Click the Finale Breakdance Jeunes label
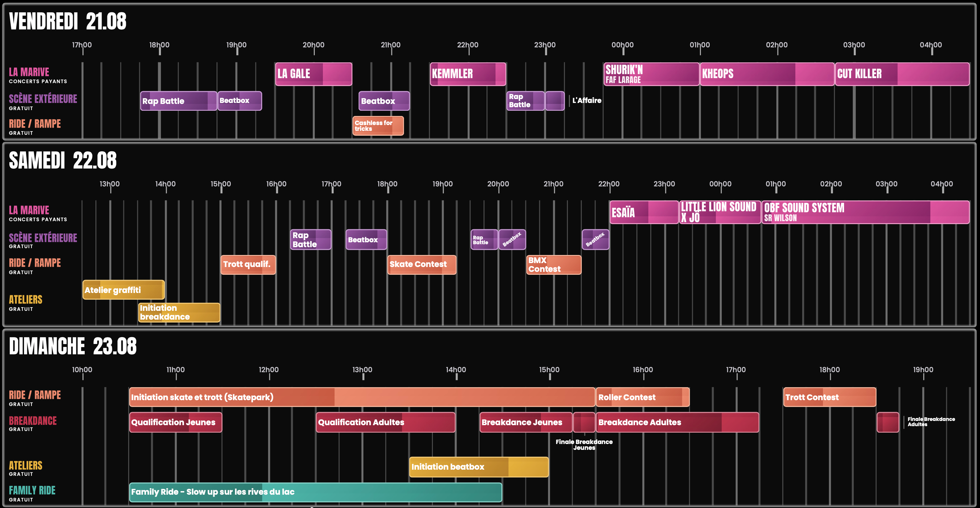The width and height of the screenshot is (980, 508). 584,445
